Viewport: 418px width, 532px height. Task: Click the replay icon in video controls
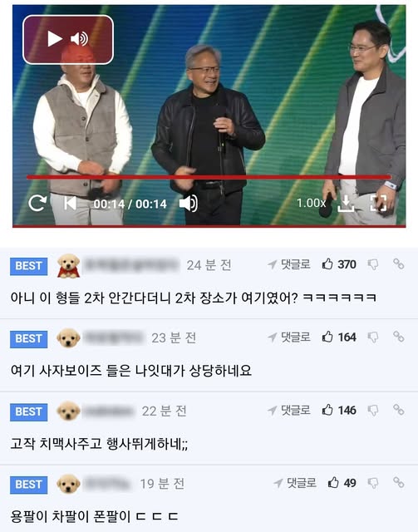point(37,203)
